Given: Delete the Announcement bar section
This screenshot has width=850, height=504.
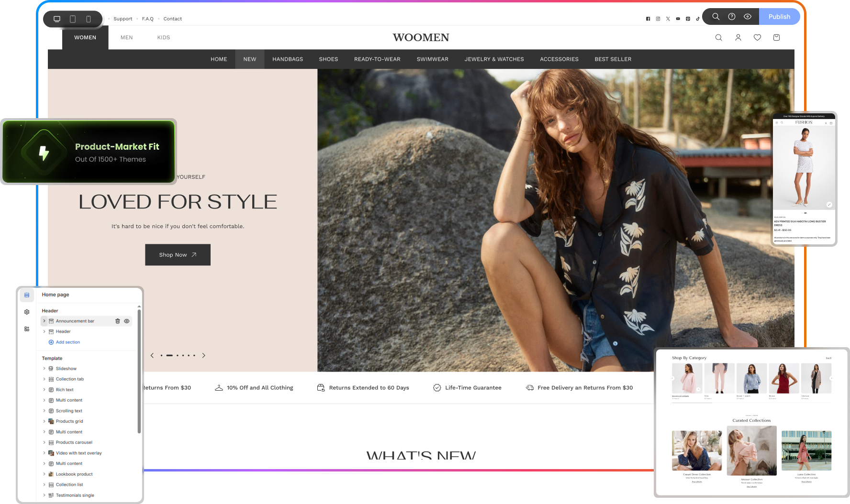Looking at the screenshot, I should click(118, 321).
